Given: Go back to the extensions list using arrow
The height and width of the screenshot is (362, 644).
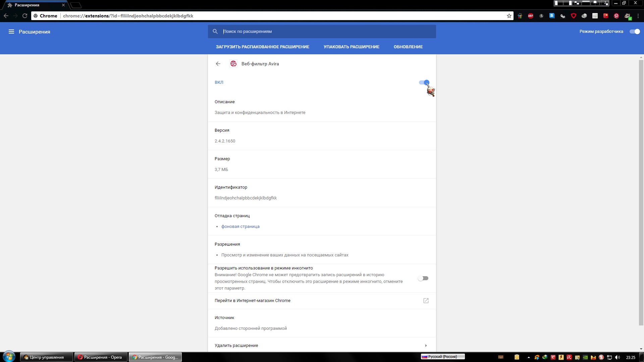Looking at the screenshot, I should [218, 64].
